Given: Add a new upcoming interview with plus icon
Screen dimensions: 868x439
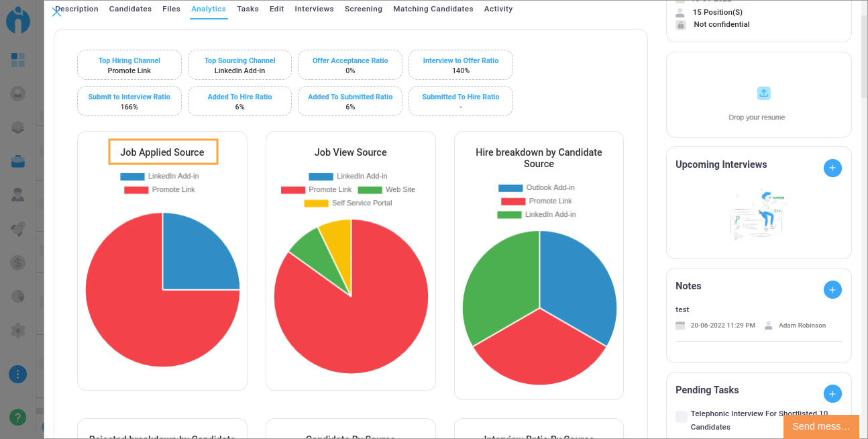Looking at the screenshot, I should (x=832, y=168).
